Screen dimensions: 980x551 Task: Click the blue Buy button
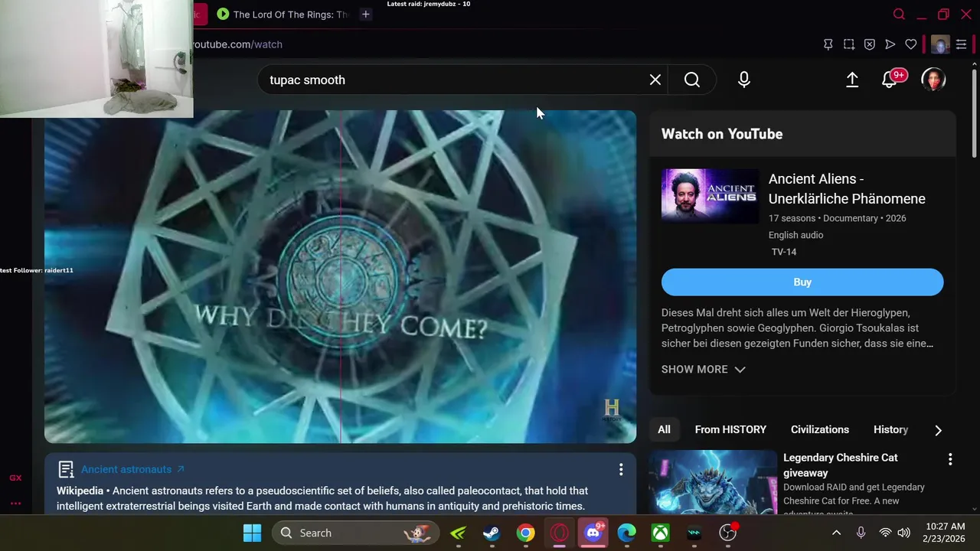click(802, 282)
